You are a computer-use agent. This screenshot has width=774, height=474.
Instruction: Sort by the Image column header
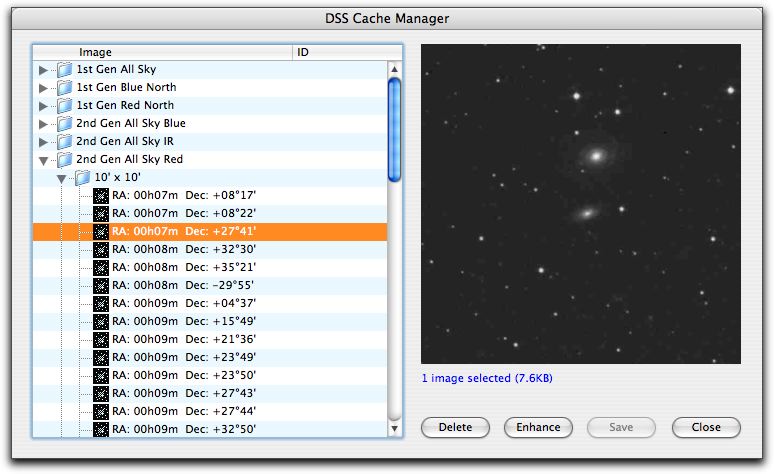point(160,52)
